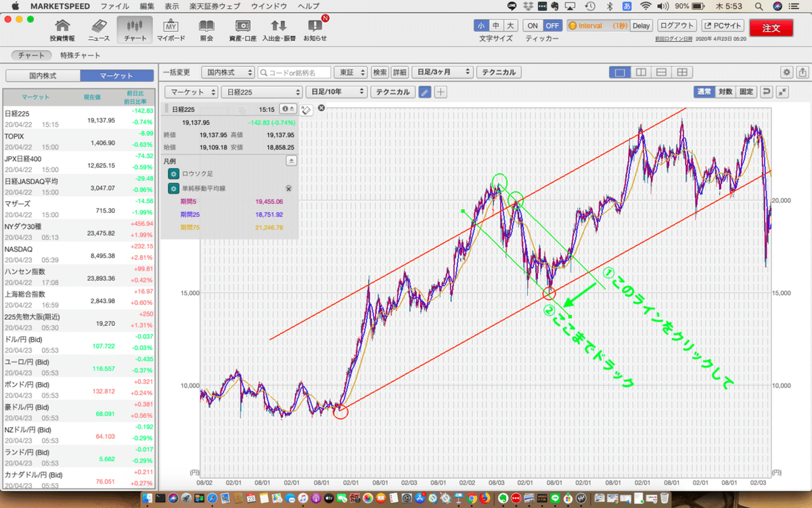Screen dimensions: 812x508
Task: Turn ticker OFF
Action: [x=552, y=26]
